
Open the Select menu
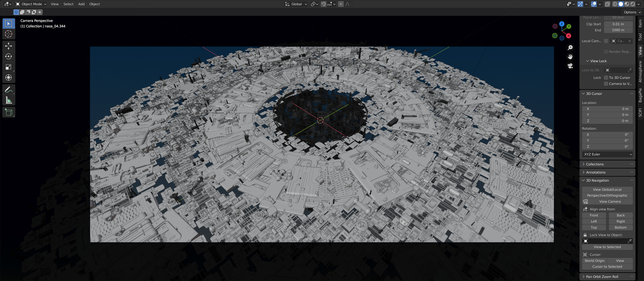click(x=68, y=4)
